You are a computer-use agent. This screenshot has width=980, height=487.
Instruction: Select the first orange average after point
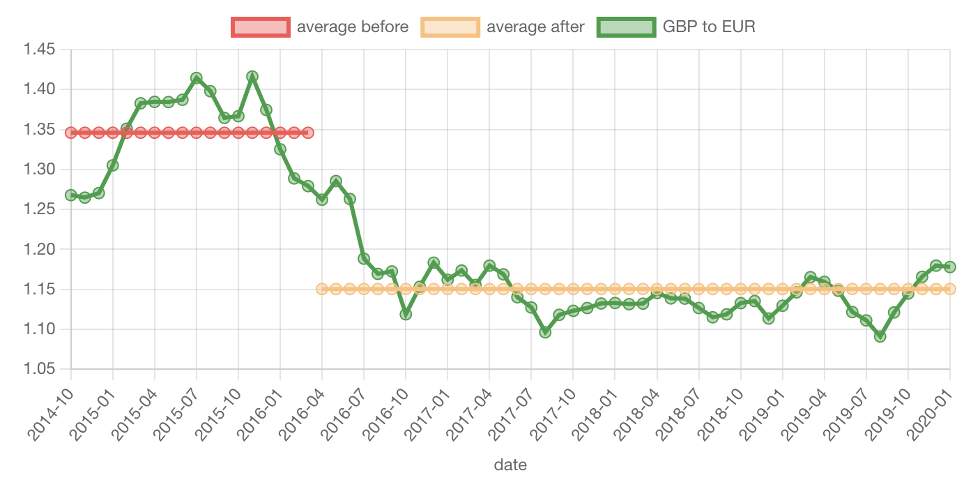pyautogui.click(x=322, y=289)
